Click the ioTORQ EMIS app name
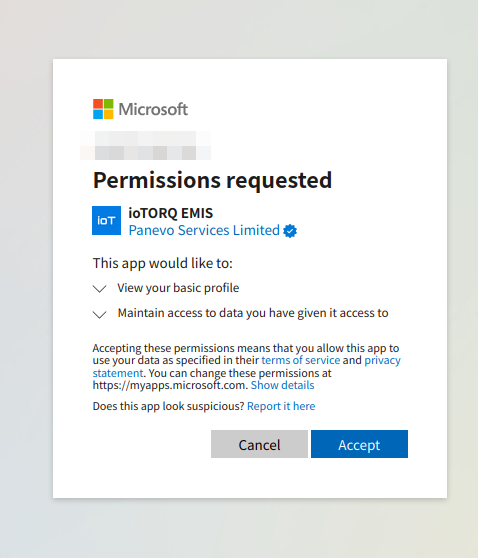Image resolution: width=478 pixels, height=558 pixels. pos(170,213)
